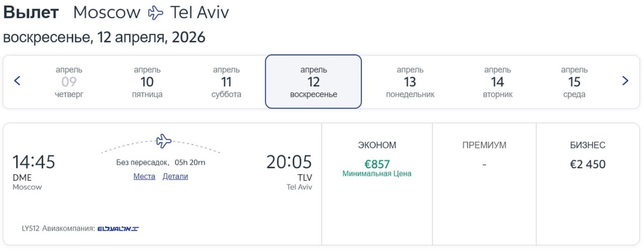This screenshot has width=644, height=250.
Task: Click the next dates right arrow
Action: (x=625, y=81)
